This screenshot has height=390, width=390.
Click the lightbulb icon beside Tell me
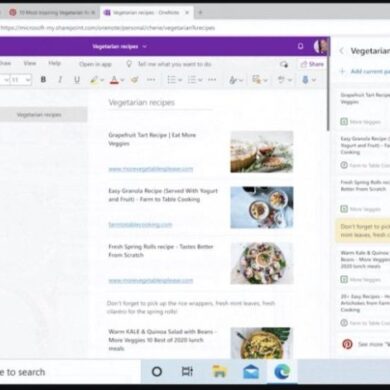pos(129,64)
